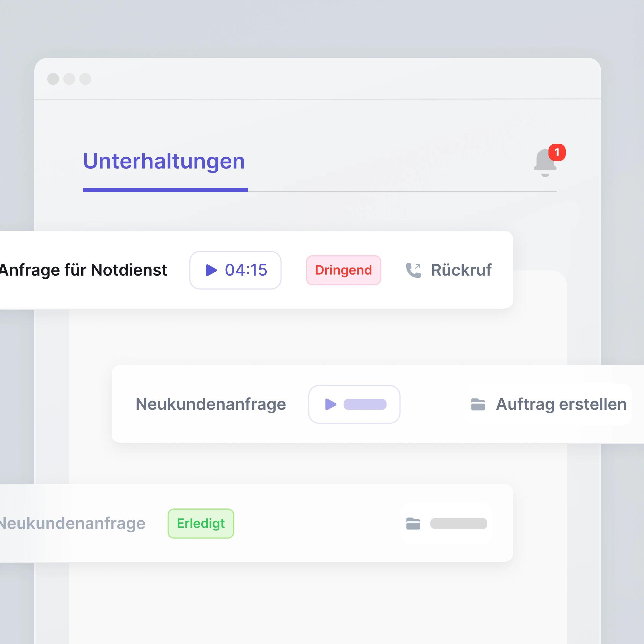
Task: Play the 04:15 Notdienst recording
Action: [x=235, y=270]
